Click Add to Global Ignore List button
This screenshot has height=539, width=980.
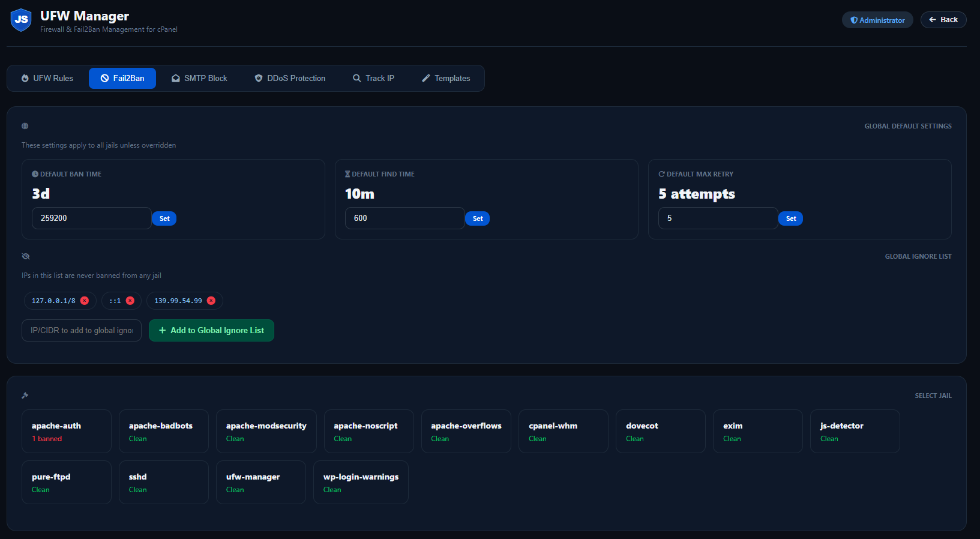(x=211, y=331)
